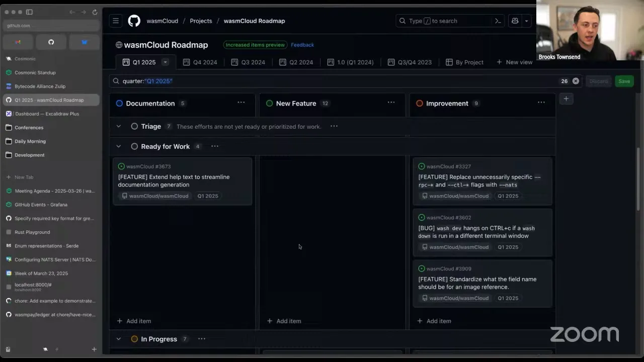Image resolution: width=644 pixels, height=362 pixels.
Task: Open bug 'wash dev hangs on CTRL+c'
Action: pyautogui.click(x=476, y=232)
